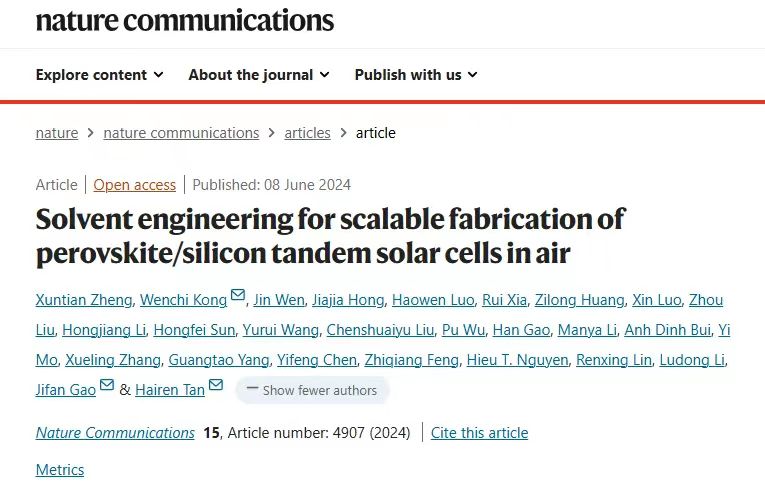
Task: Click the envelope icon next to Jifan Gao
Action: coord(107,385)
